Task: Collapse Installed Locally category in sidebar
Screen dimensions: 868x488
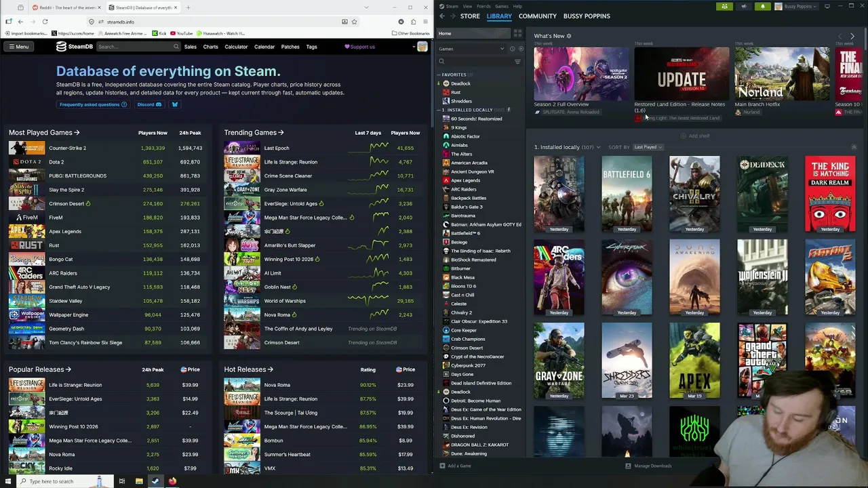Action: [x=439, y=110]
